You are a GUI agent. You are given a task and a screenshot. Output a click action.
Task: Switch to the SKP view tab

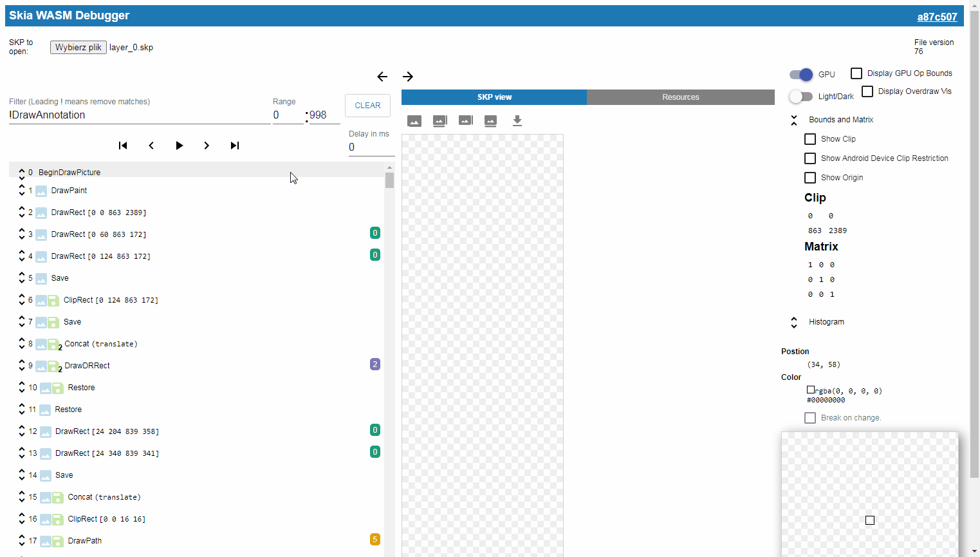tap(494, 97)
